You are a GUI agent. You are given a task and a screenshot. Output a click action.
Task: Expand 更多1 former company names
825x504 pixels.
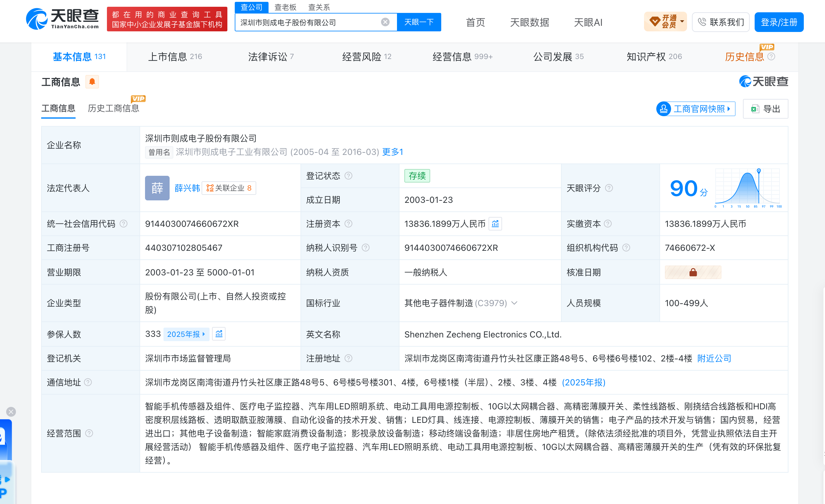[392, 152]
